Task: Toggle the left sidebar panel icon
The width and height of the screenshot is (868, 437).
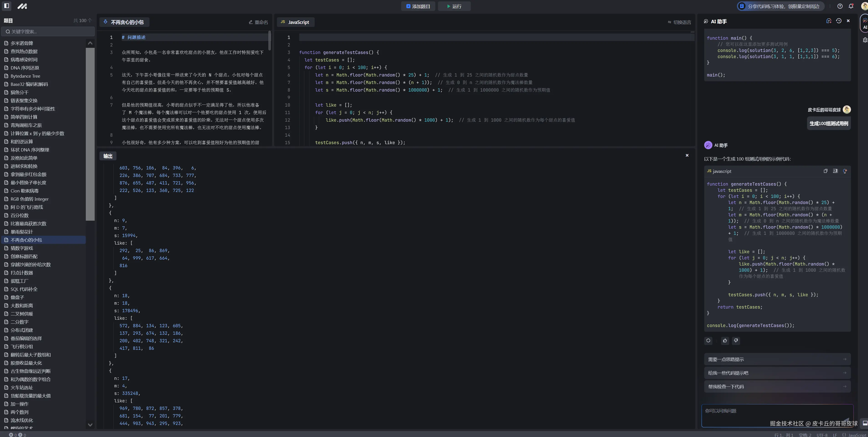Action: [6, 6]
